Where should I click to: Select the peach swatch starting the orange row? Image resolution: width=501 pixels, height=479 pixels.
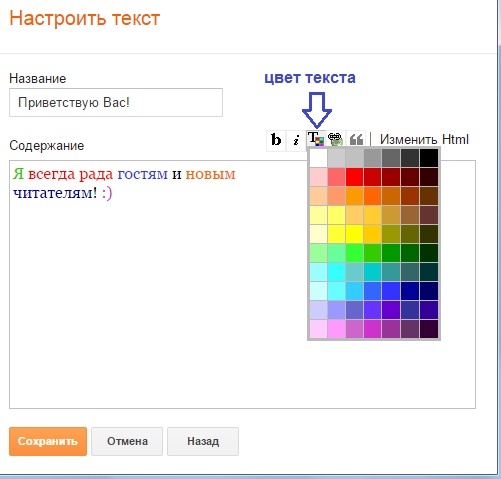pos(318,196)
